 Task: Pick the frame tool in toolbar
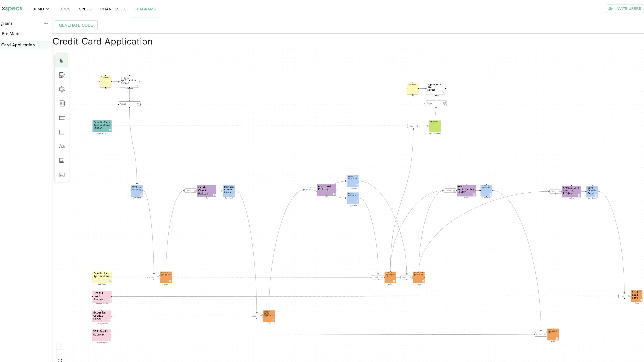62,118
